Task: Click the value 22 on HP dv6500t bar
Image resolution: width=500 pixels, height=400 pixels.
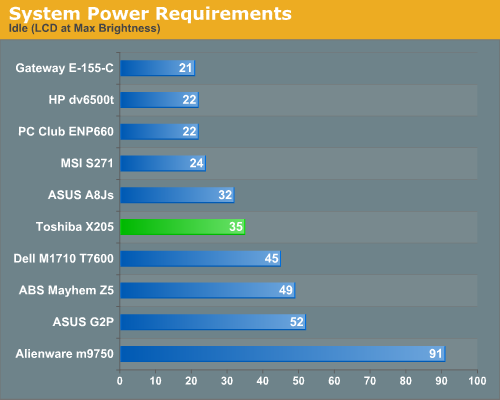Action: 189,100
